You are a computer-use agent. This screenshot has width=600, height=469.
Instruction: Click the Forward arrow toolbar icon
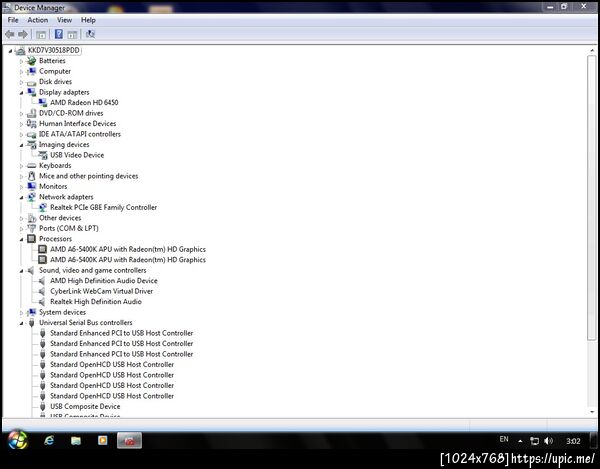click(x=23, y=34)
